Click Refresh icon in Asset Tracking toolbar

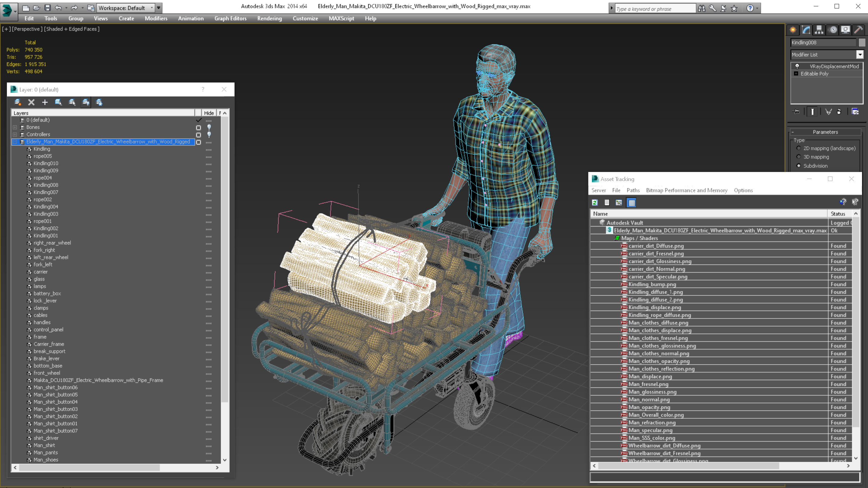595,203
